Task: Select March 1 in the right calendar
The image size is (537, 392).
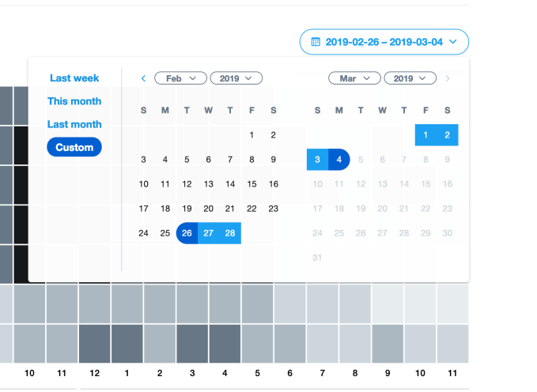Action: [x=425, y=135]
